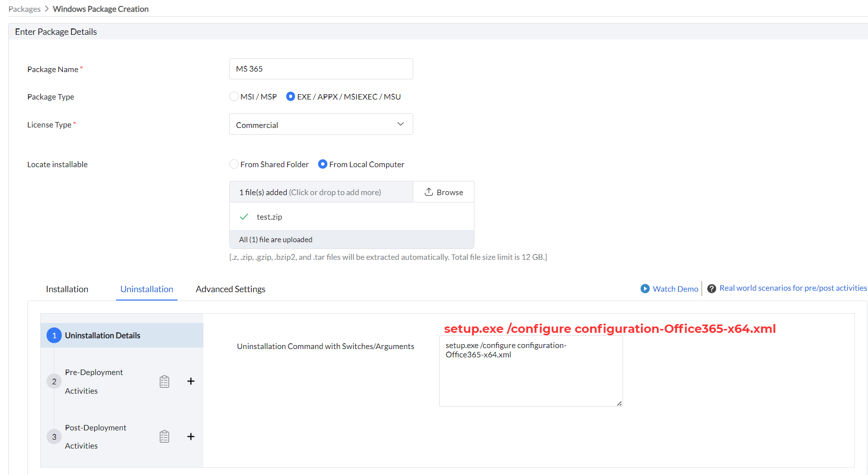Choose From Local Computer option

(x=322, y=164)
